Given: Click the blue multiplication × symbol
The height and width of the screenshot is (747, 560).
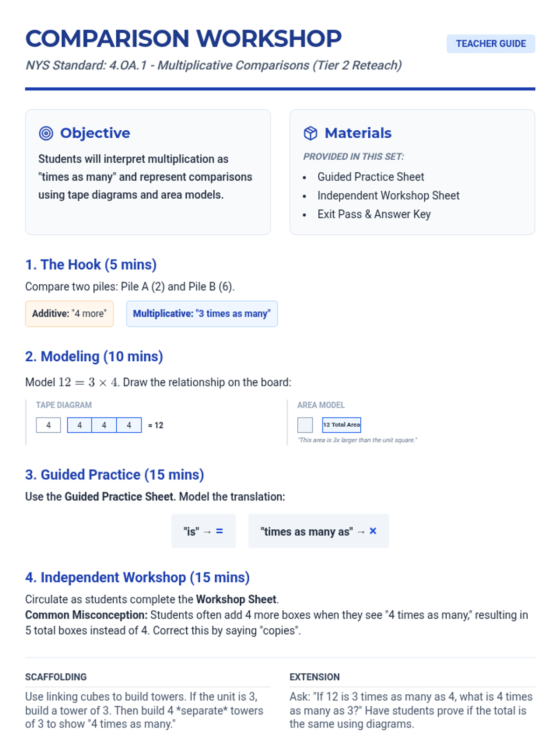Looking at the screenshot, I should click(373, 531).
